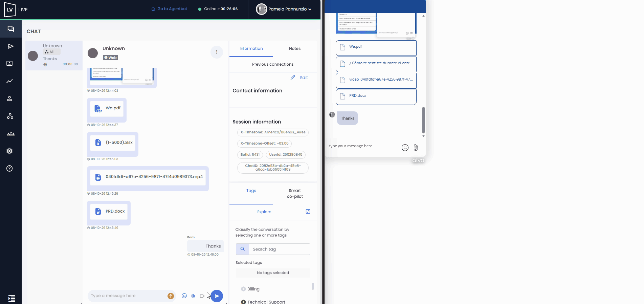Go to Agentbot link
The height and width of the screenshot is (304, 644).
click(169, 9)
